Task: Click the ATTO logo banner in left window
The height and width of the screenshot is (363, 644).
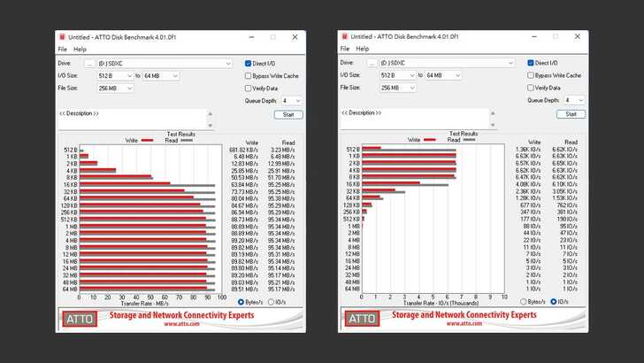Action: 80,319
